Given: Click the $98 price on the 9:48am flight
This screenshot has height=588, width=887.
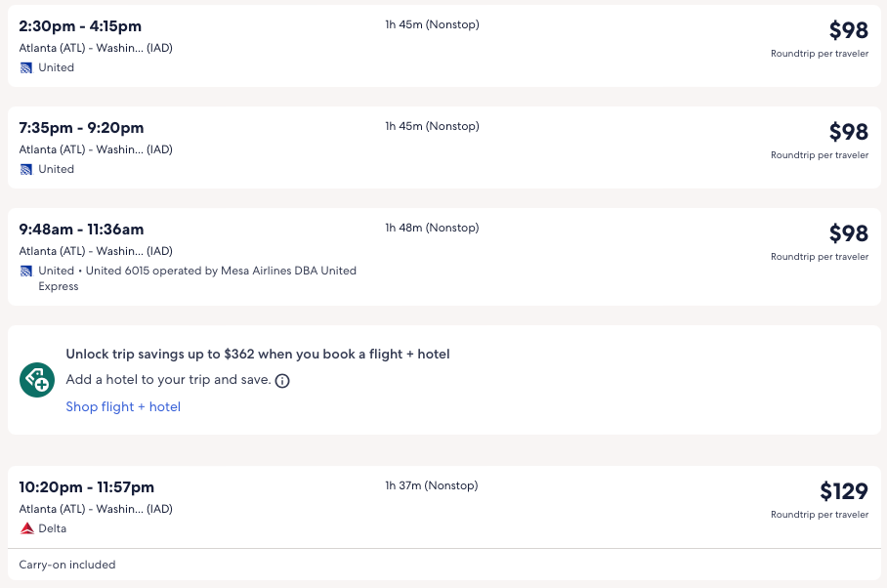Looking at the screenshot, I should pyautogui.click(x=848, y=233).
